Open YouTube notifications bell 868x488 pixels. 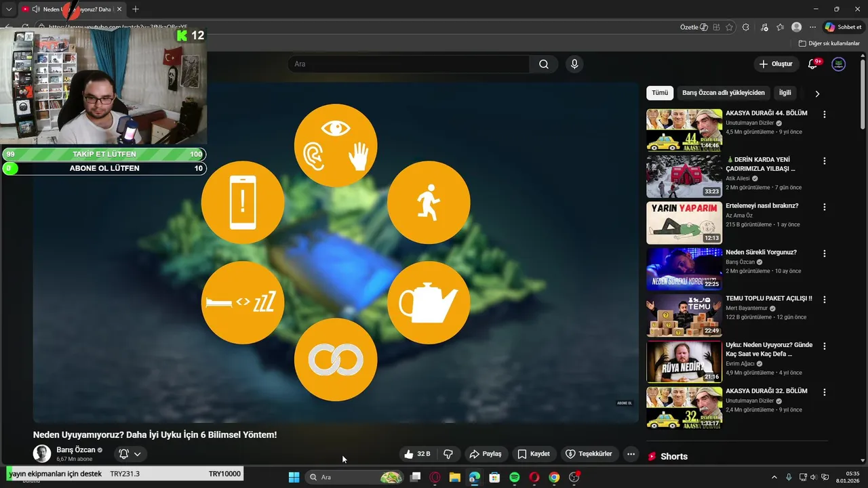[x=813, y=64]
